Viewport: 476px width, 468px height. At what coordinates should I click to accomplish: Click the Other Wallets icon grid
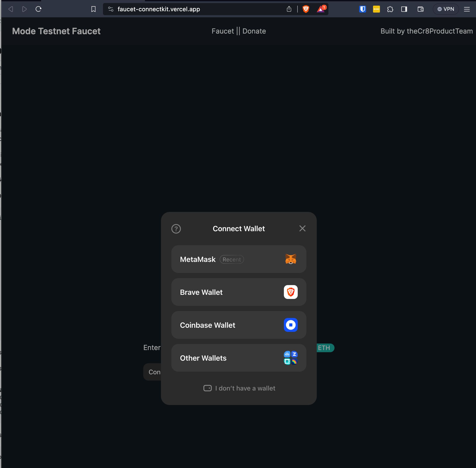pos(291,358)
